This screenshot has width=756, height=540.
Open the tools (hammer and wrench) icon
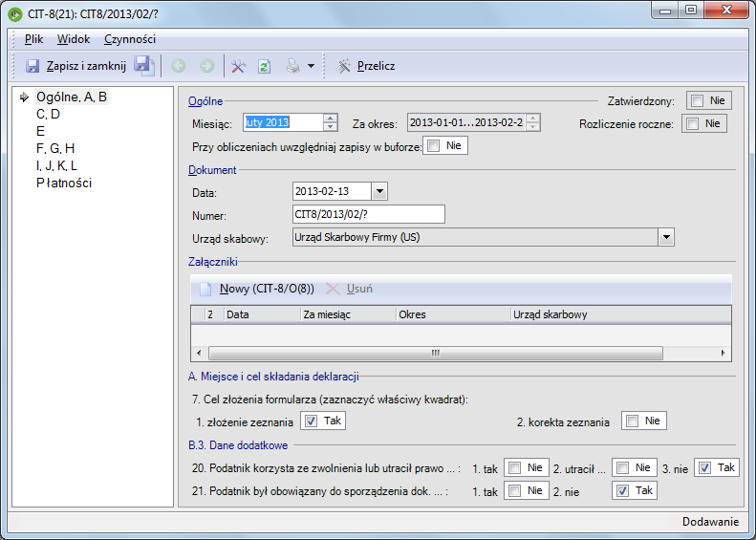coord(238,66)
